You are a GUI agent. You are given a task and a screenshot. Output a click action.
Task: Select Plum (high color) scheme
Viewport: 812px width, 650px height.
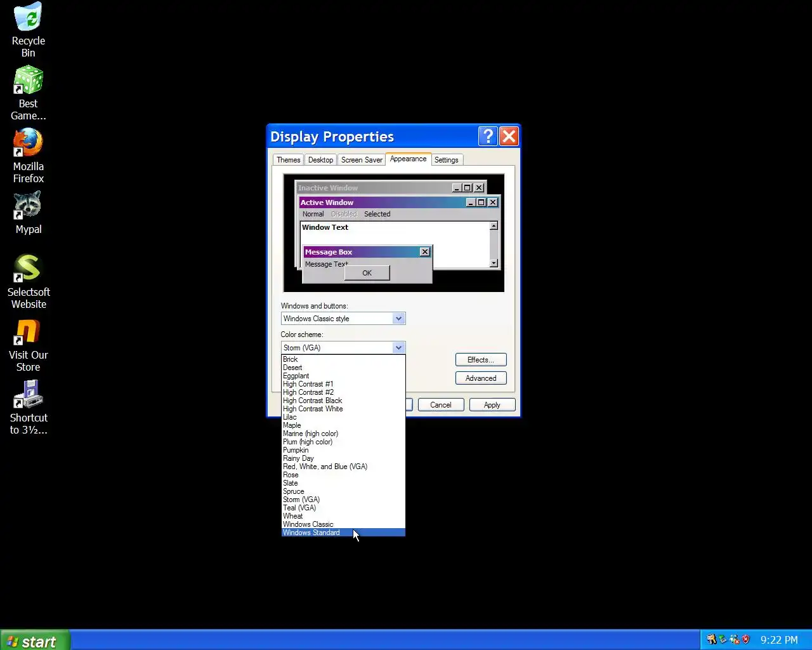point(343,442)
